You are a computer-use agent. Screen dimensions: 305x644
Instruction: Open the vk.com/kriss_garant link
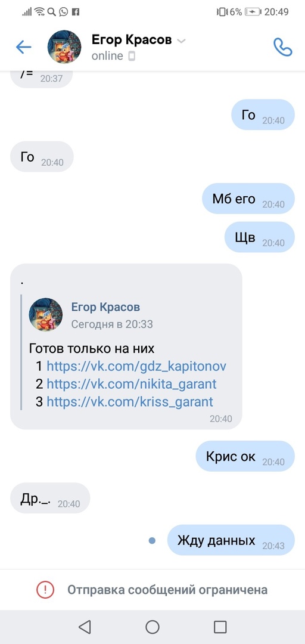click(x=130, y=402)
